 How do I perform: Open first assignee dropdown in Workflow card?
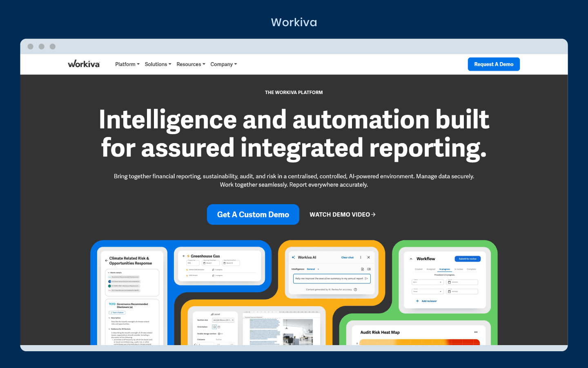[428, 282]
